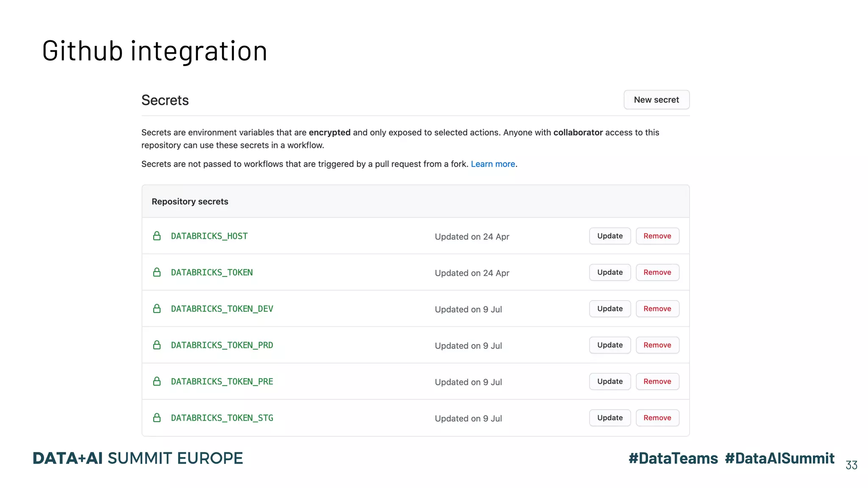This screenshot has height=488, width=868.
Task: Update the DATABRICKS_TOKEN_PRD secret
Action: click(610, 345)
